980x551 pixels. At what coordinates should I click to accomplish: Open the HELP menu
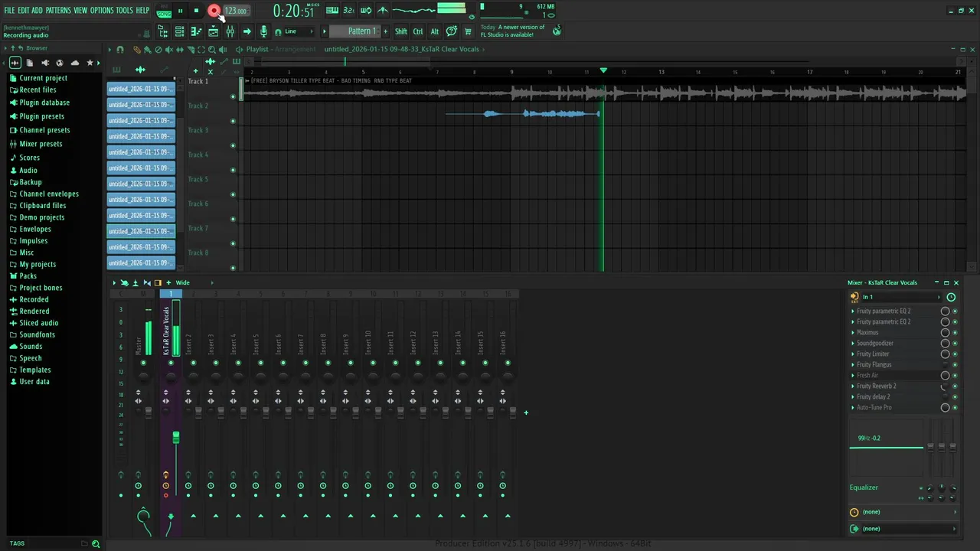[142, 11]
